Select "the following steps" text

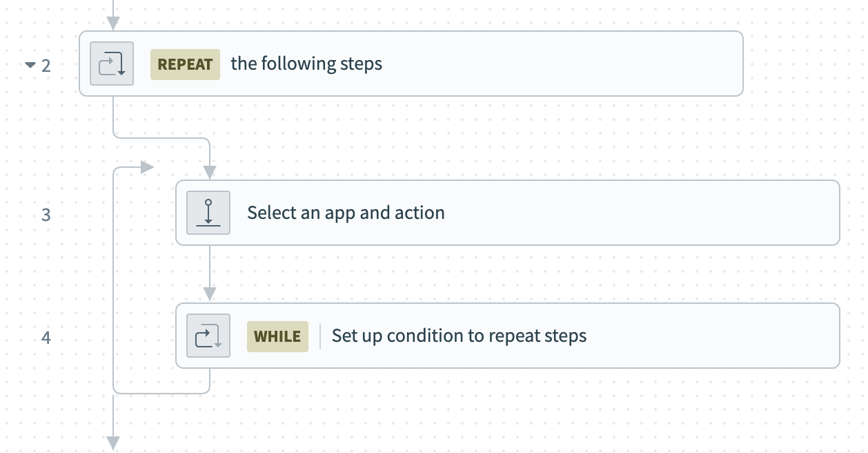[306, 64]
